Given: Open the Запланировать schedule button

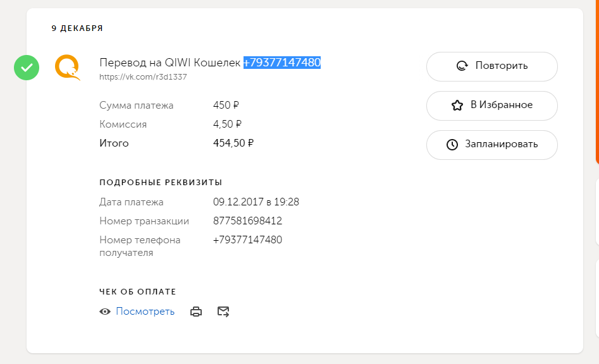Looking at the screenshot, I should click(x=492, y=145).
